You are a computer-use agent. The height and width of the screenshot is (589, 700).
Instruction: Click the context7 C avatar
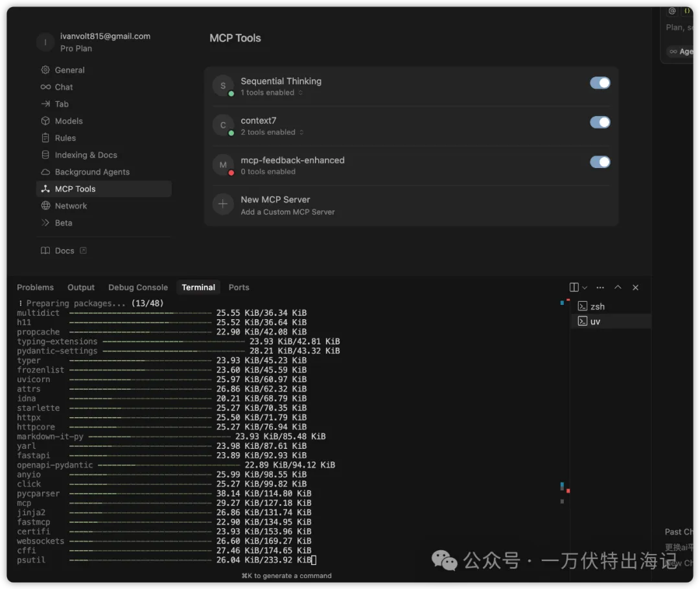coord(223,125)
